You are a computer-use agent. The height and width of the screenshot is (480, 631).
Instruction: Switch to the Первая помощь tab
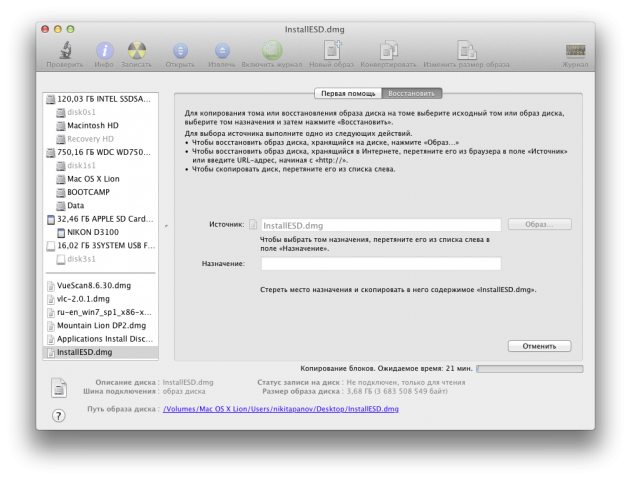(x=347, y=93)
